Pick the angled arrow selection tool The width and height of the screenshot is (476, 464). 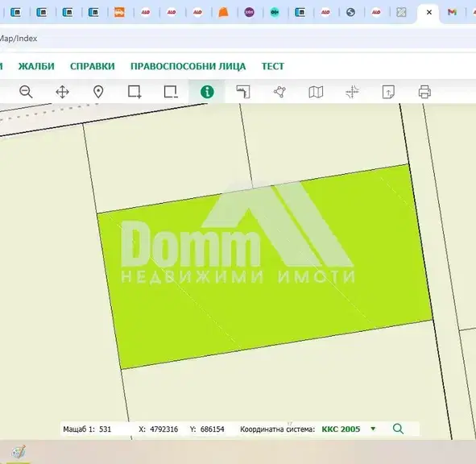[x=243, y=92]
